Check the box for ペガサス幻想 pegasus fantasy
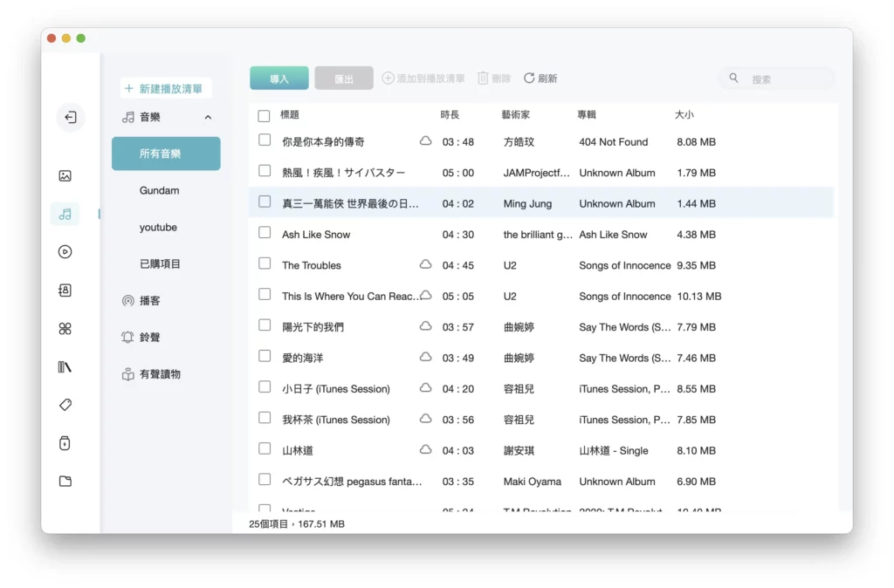Viewport: 894px width, 588px height. [x=265, y=480]
